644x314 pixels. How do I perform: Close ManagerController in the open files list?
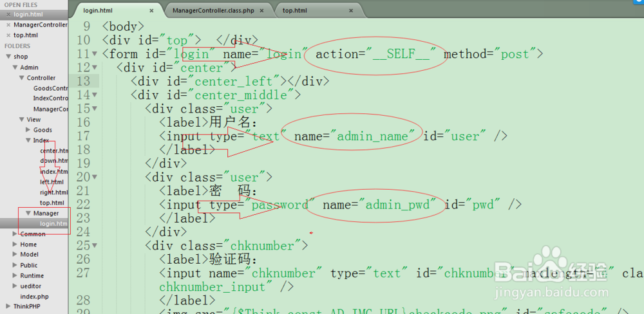[8, 25]
